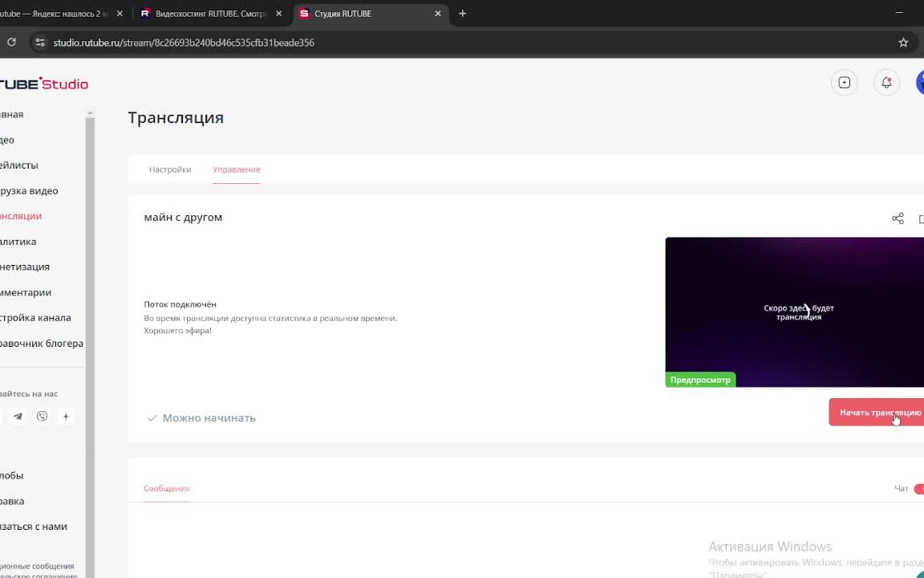Open the Viber social icon
This screenshot has width=924, height=578.
click(42, 417)
